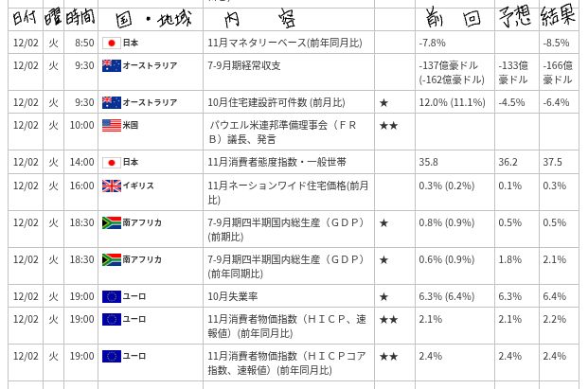Click the Japan flag in the 8:50 row

tap(111, 43)
